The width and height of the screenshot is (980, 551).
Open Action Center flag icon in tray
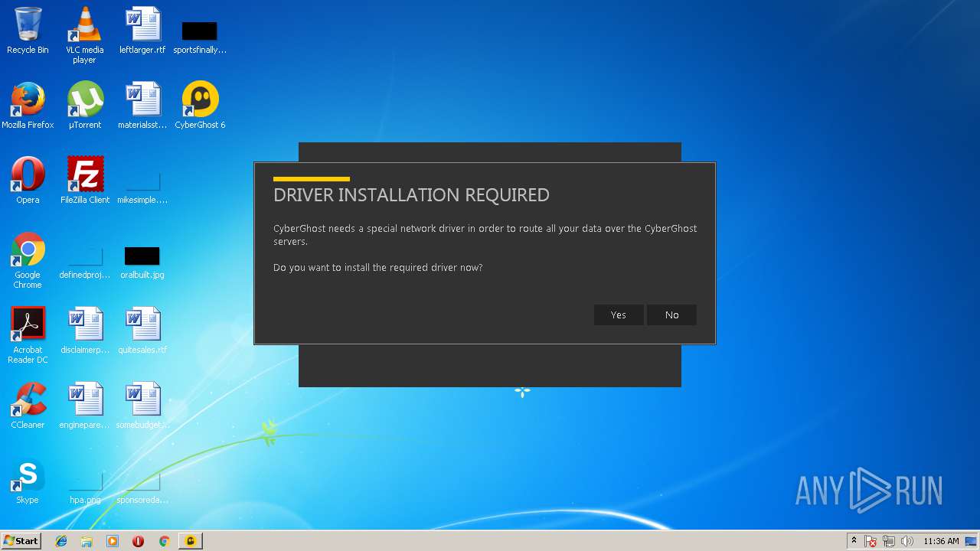click(x=871, y=541)
